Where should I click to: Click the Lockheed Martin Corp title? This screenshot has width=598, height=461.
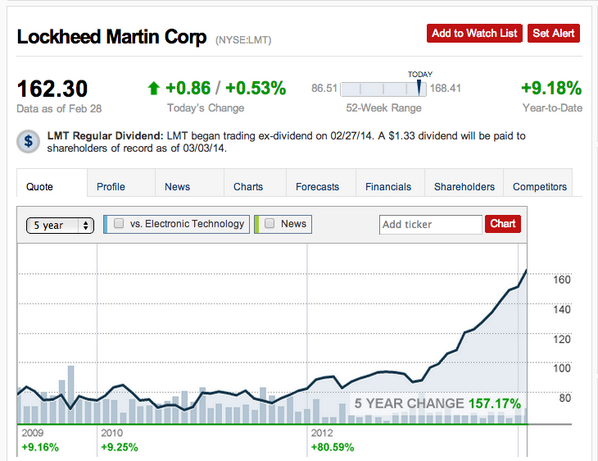pos(112,37)
